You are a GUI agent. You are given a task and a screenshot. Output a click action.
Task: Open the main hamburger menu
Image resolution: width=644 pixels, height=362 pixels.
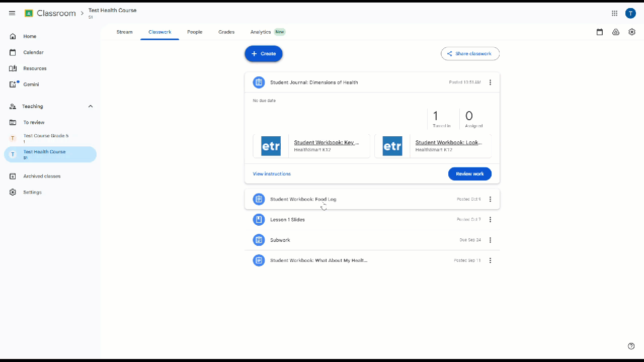12,13
